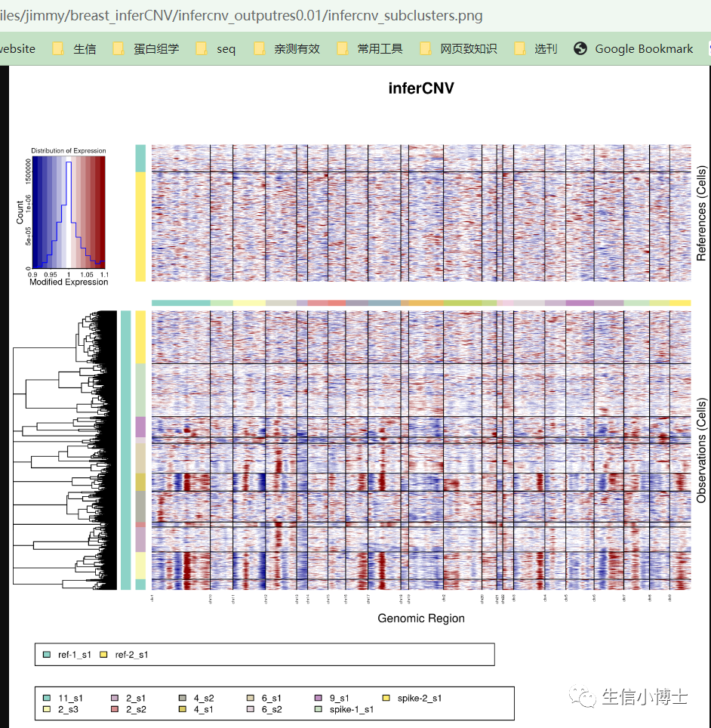Click the Google Bookmark link text
The height and width of the screenshot is (728, 711).
643,48
